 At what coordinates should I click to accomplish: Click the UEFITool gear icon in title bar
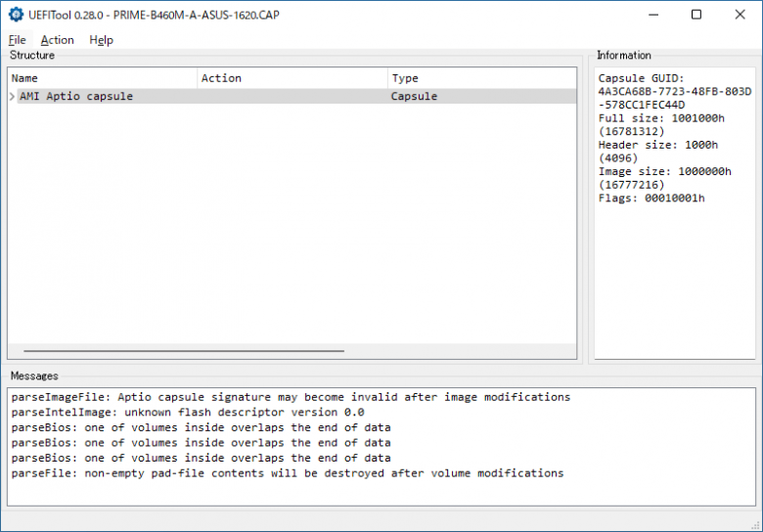[x=16, y=15]
